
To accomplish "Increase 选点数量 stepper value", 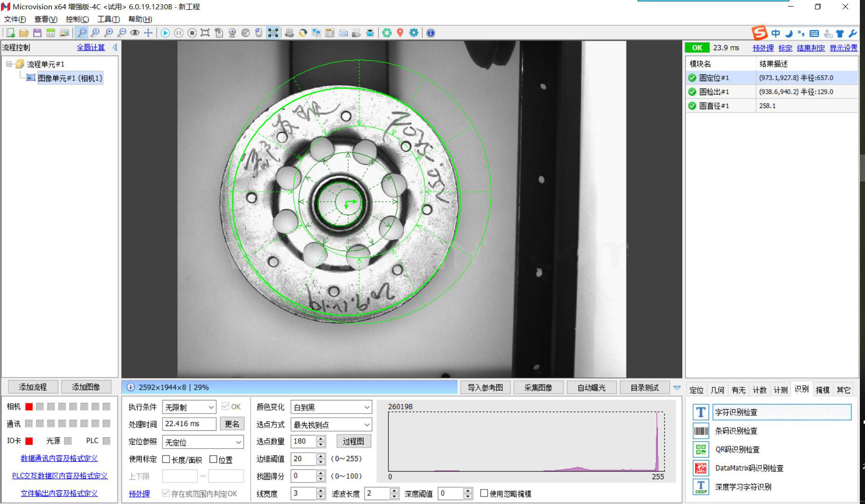I will (x=321, y=438).
